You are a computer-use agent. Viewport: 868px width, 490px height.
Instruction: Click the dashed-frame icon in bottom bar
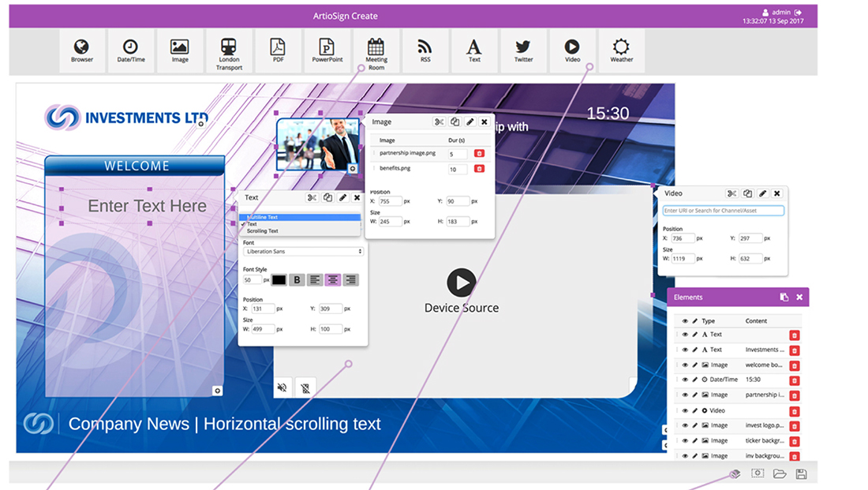pyautogui.click(x=758, y=473)
